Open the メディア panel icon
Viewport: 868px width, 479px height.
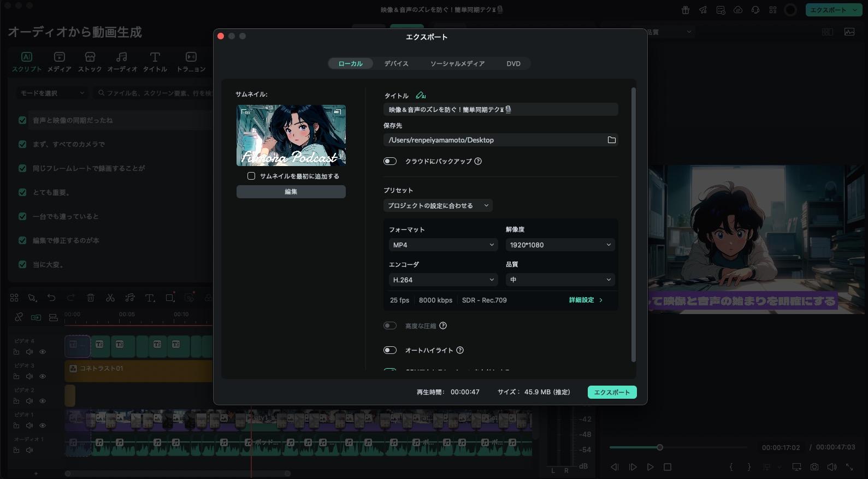pyautogui.click(x=60, y=57)
